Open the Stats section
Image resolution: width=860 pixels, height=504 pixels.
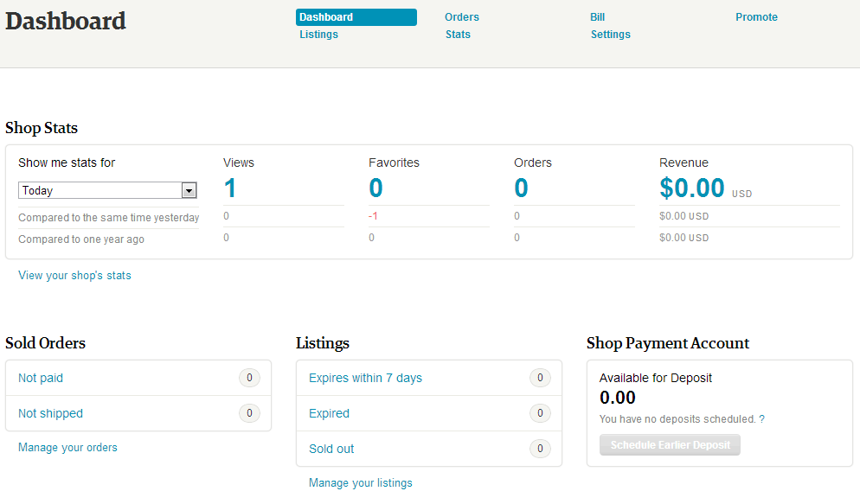click(x=457, y=34)
